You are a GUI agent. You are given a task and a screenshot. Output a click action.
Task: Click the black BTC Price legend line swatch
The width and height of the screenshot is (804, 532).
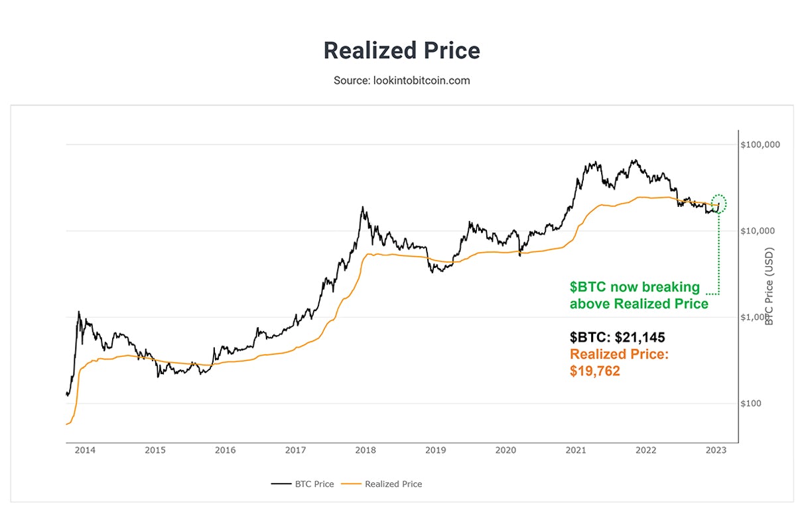click(x=281, y=484)
